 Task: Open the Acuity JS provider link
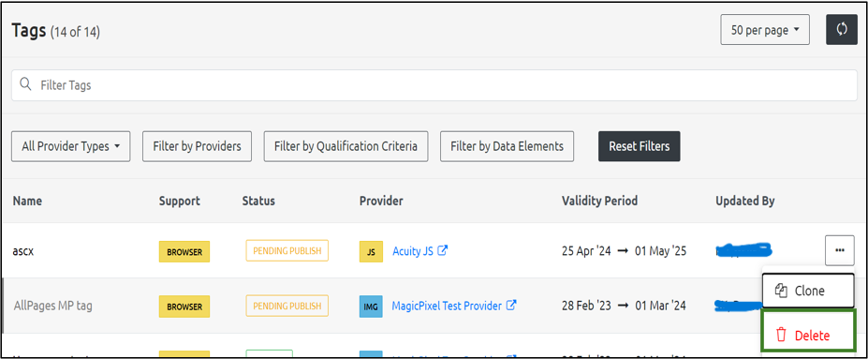click(413, 251)
